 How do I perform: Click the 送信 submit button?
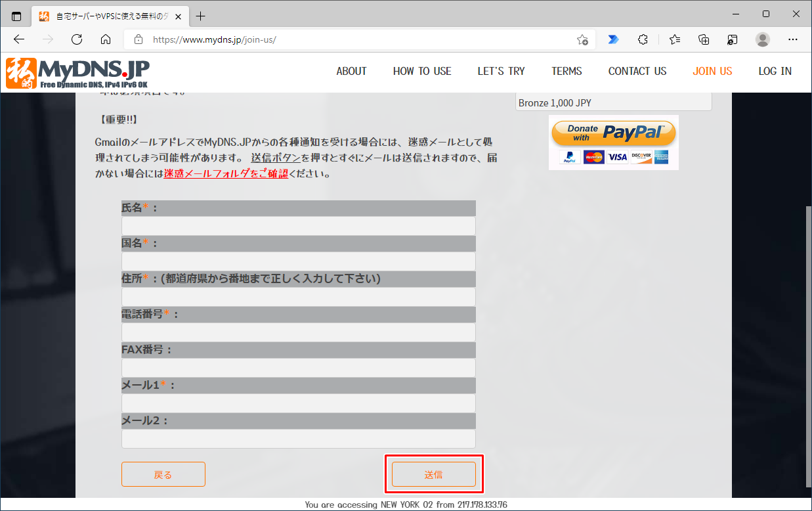(x=434, y=474)
